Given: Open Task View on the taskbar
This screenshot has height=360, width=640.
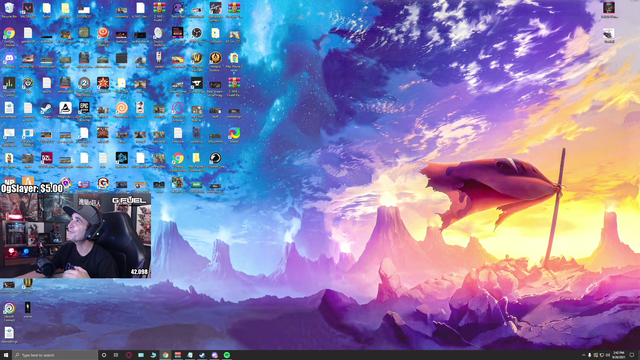Looking at the screenshot, I should coord(116,355).
